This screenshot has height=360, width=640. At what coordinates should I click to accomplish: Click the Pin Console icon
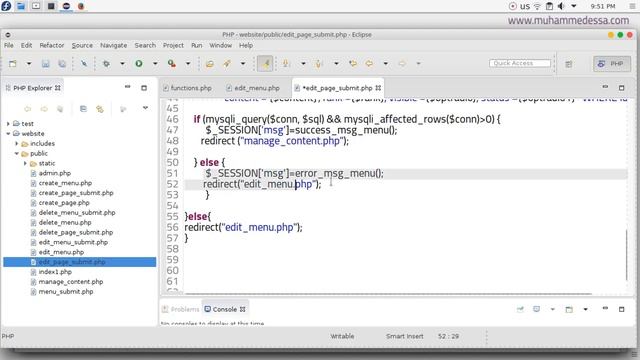point(520,309)
